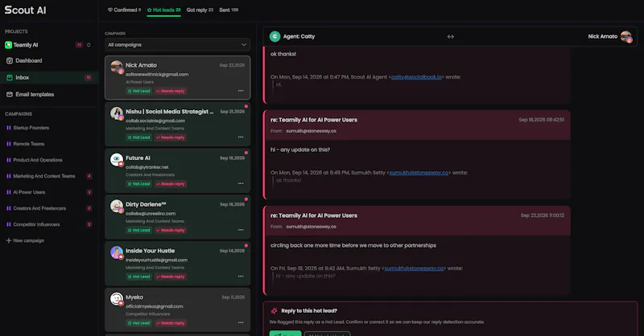Click Hot Lead tag on Future AI card
644x336 pixels.
point(138,184)
